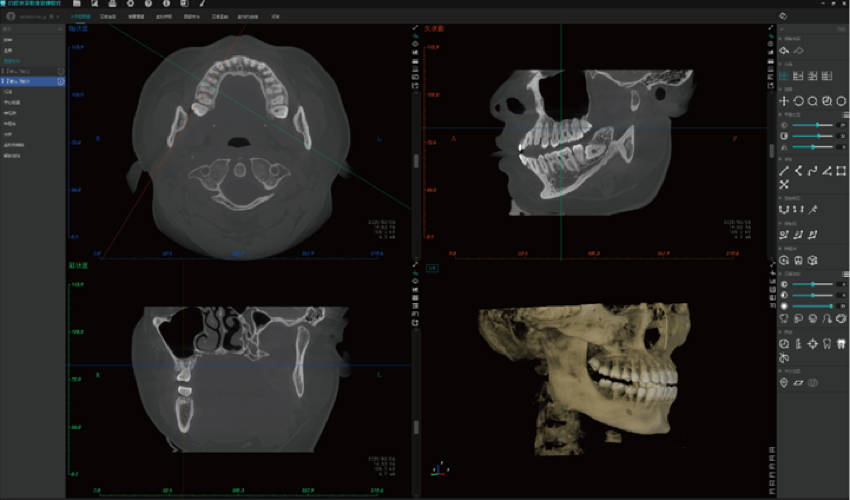Select the blue highlighted item in left sidebar

pyautogui.click(x=30, y=81)
